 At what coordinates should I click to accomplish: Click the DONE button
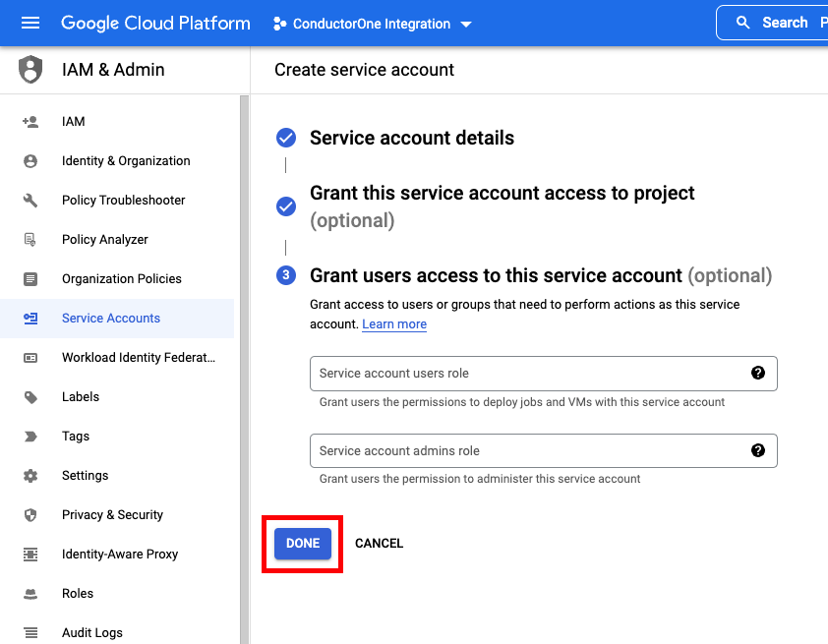coord(303,543)
